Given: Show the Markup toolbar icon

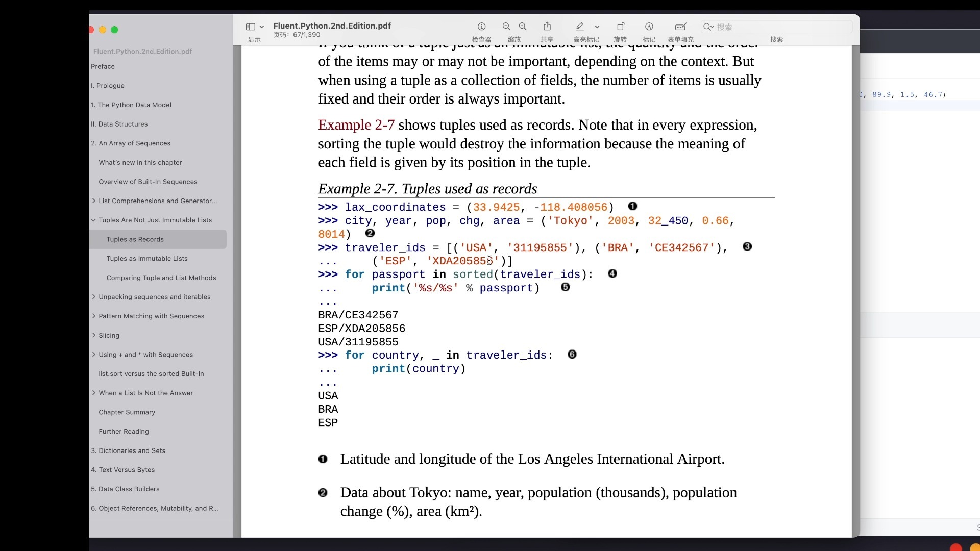Looking at the screenshot, I should coord(649,27).
